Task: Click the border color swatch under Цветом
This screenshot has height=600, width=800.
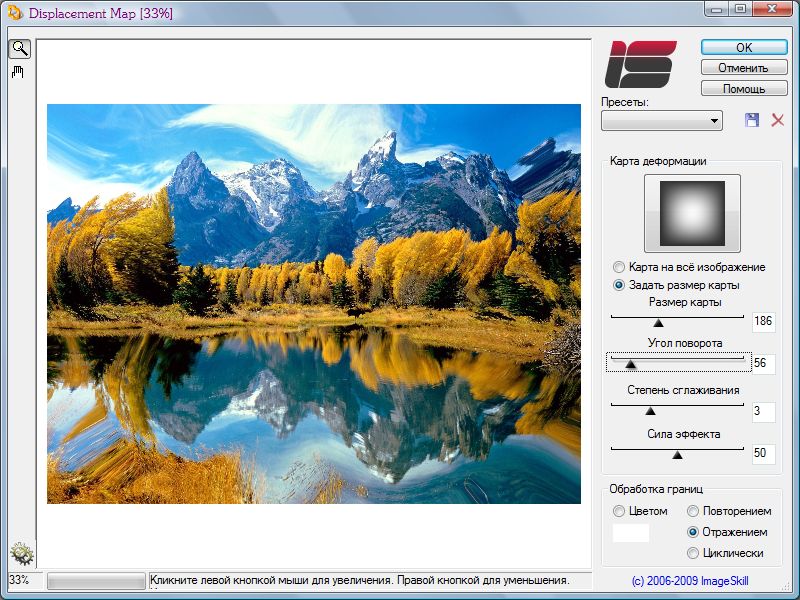Action: pyautogui.click(x=631, y=533)
